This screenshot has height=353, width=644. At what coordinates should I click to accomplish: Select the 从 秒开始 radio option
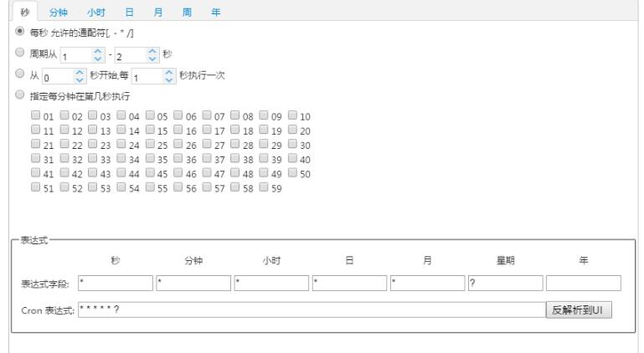click(x=20, y=74)
